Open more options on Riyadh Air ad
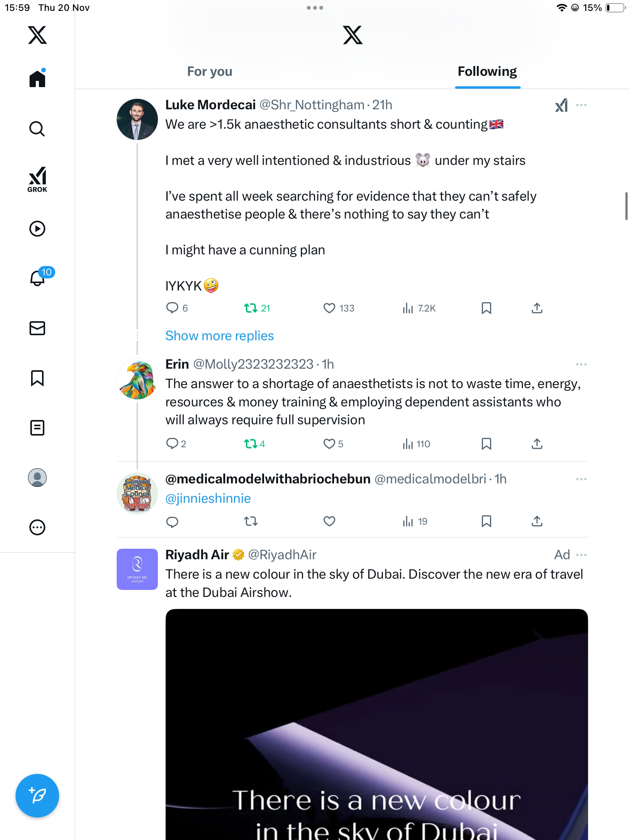 [581, 555]
